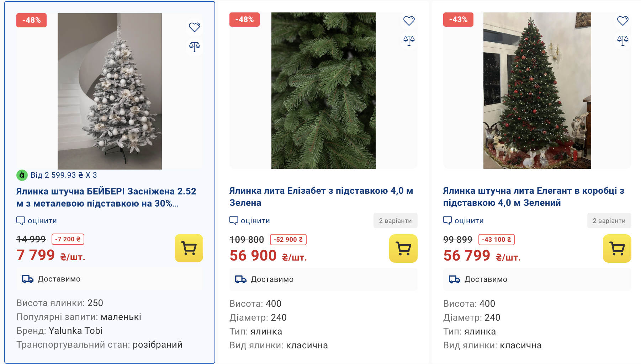The image size is (641, 364).
Task: Open Ялинка штучна лита Елегант product page
Action: tap(533, 197)
